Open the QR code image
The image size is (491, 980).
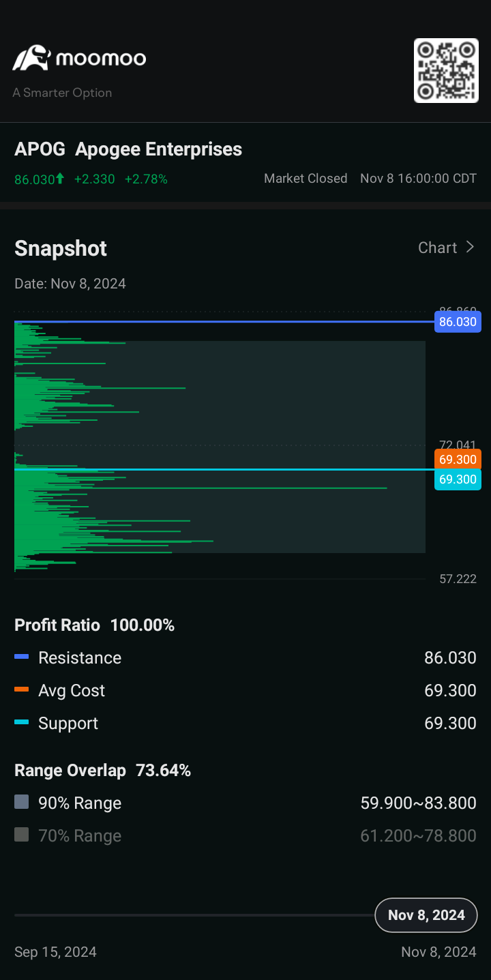pos(446,71)
